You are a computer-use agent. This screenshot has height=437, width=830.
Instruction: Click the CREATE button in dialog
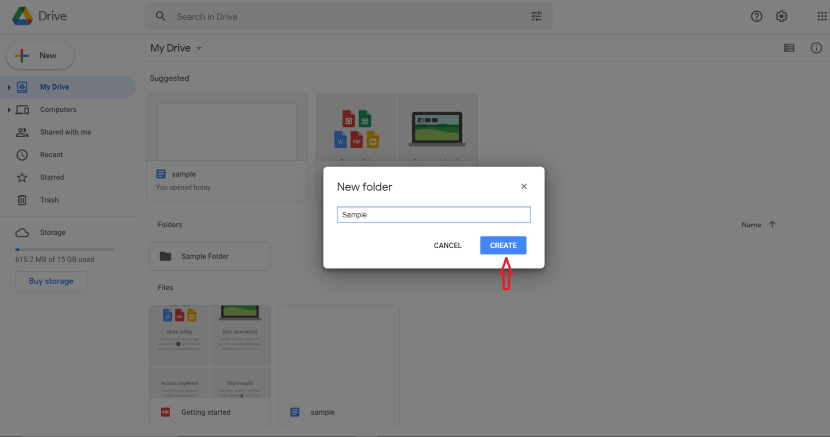click(503, 245)
